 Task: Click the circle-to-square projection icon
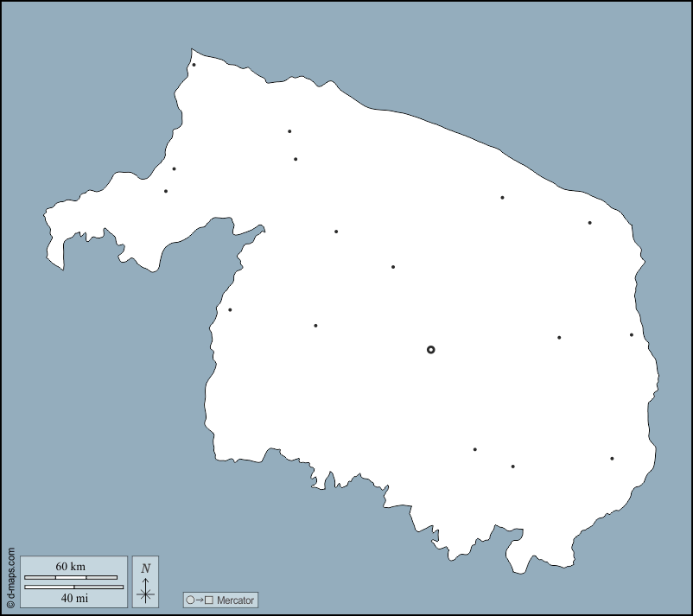[199, 600]
